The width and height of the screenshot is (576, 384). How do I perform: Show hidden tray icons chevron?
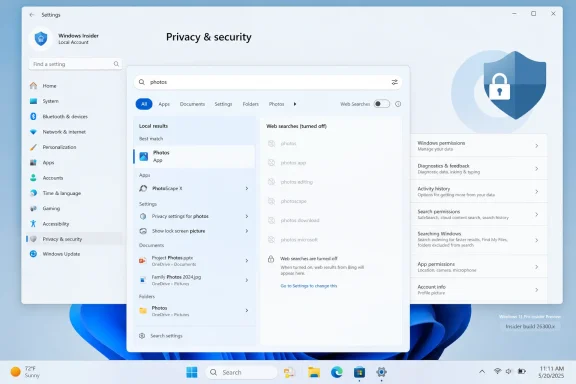tap(482, 372)
